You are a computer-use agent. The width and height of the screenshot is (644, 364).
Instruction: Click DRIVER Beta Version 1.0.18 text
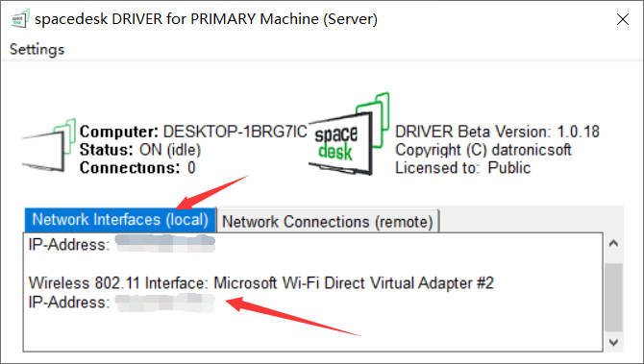pos(497,132)
